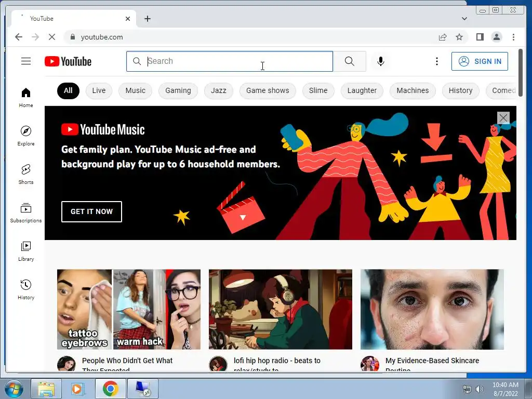Open 'lofi hip hop radio - beats to' title
Screen dimensions: 532x399
pos(277,361)
